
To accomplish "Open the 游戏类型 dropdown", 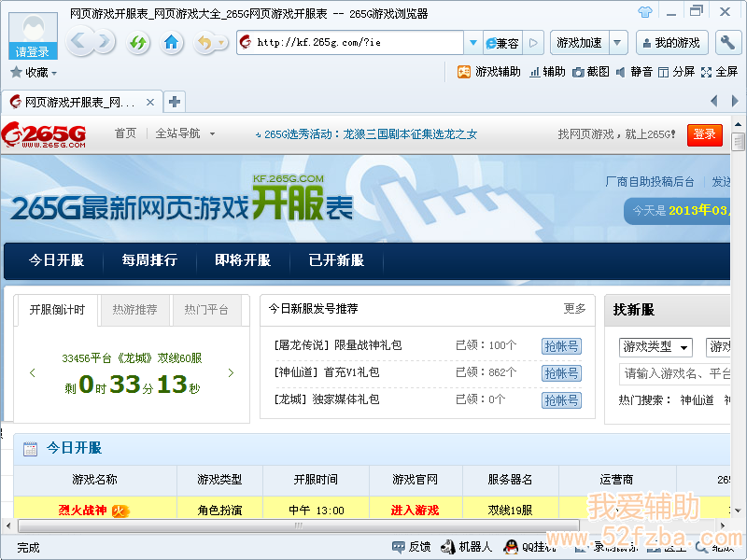I will [x=655, y=347].
